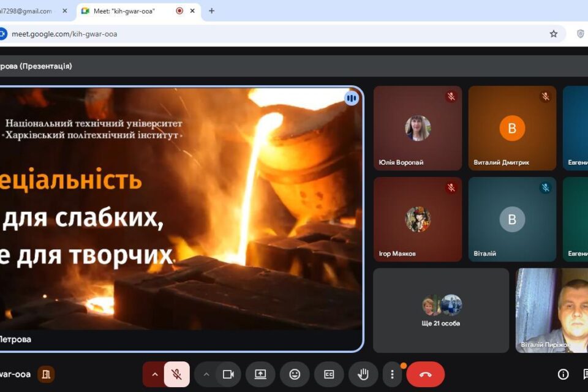Screen dimensions: 588x392
Task: Open meeting details info icon
Action: pos(563,374)
